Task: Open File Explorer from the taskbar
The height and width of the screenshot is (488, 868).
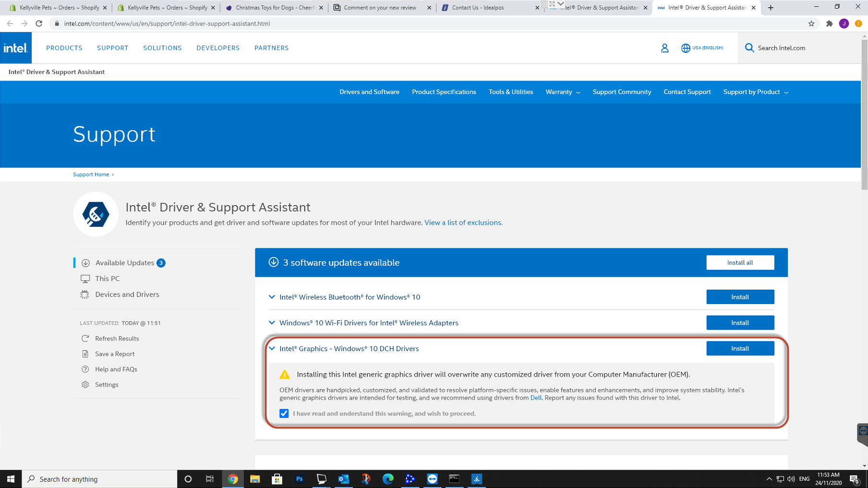Action: pos(255,479)
